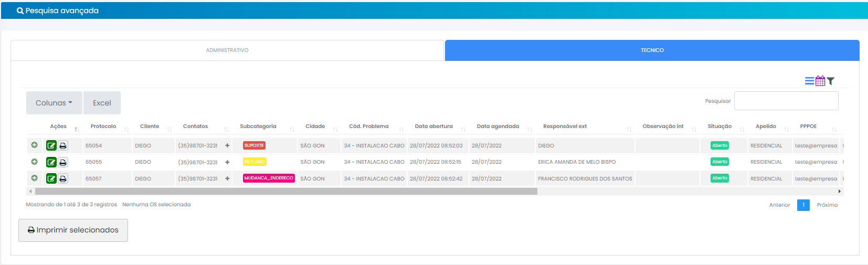Edit the order with protocol 65054
Image resolution: width=868 pixels, height=265 pixels.
click(x=51, y=146)
